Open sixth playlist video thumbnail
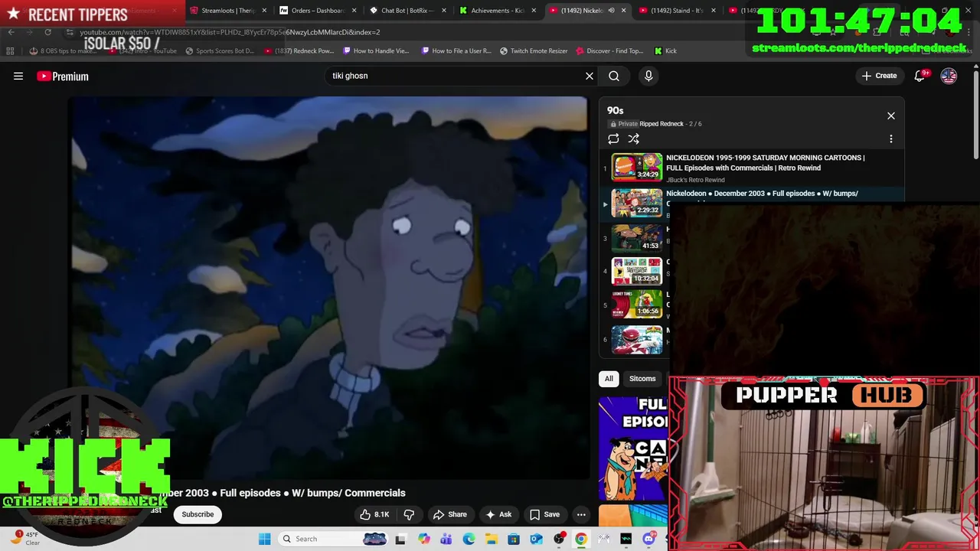980x551 pixels. (637, 340)
